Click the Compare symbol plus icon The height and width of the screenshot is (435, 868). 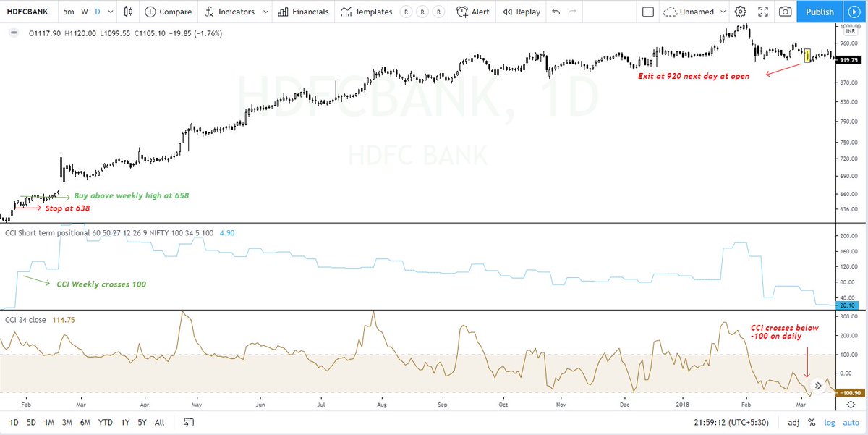pyautogui.click(x=150, y=12)
